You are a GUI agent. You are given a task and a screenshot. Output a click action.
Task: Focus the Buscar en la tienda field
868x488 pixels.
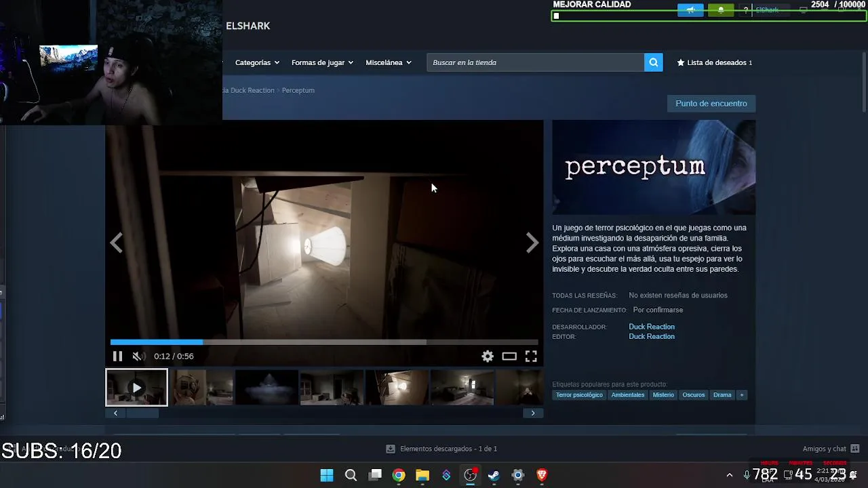(536, 62)
